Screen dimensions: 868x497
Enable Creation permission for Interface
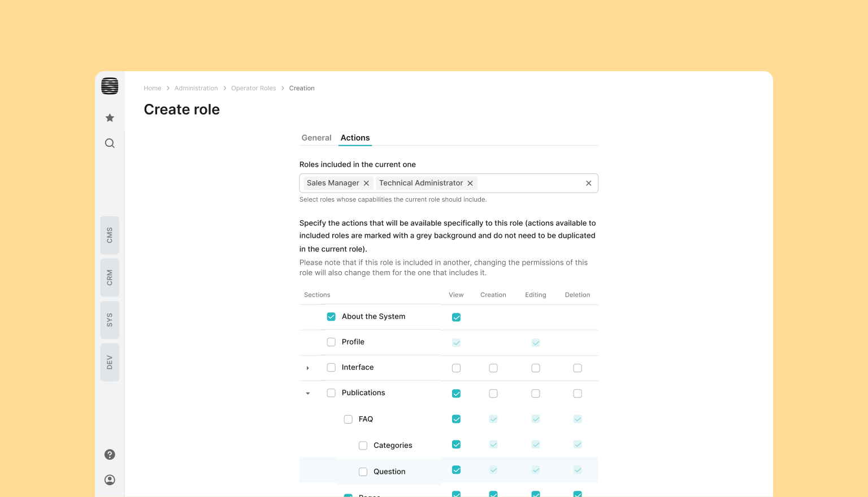pyautogui.click(x=493, y=368)
